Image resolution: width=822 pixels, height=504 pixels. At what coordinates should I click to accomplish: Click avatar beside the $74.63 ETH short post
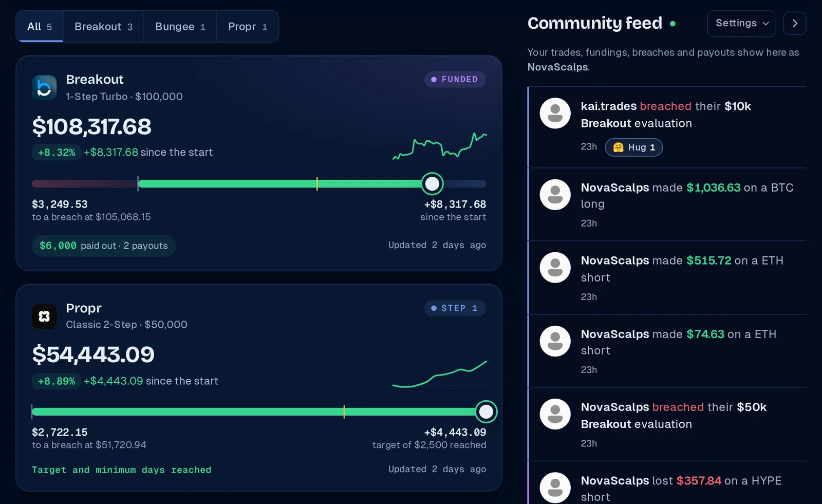click(555, 341)
